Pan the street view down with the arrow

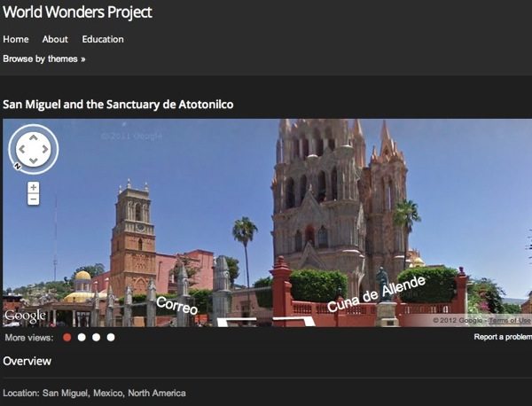coord(34,160)
